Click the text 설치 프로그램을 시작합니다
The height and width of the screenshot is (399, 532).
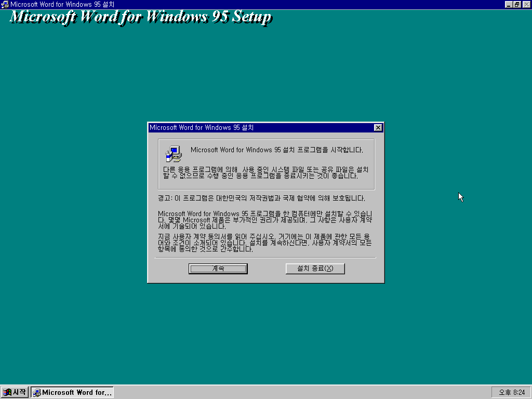323,150
